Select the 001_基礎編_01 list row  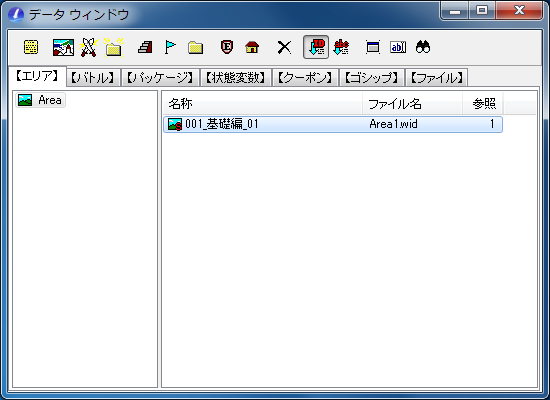(333, 124)
